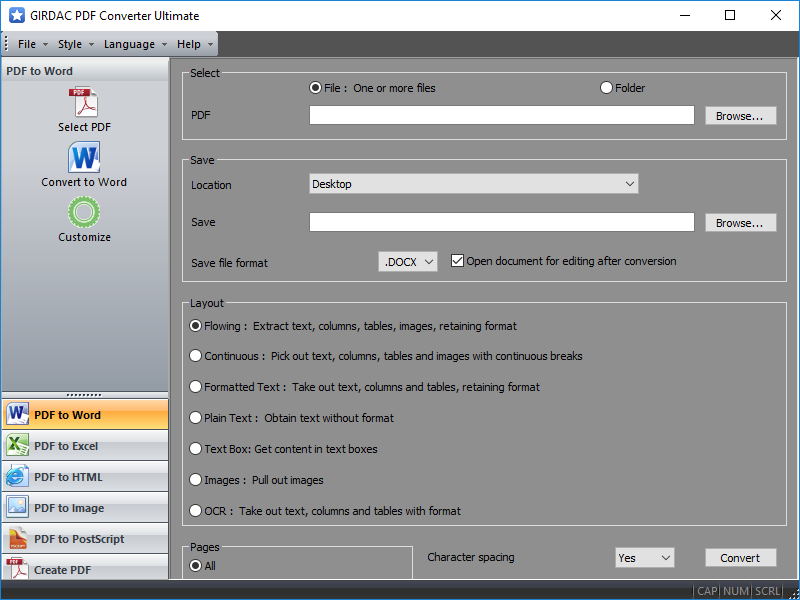Open the Language menu

(135, 44)
